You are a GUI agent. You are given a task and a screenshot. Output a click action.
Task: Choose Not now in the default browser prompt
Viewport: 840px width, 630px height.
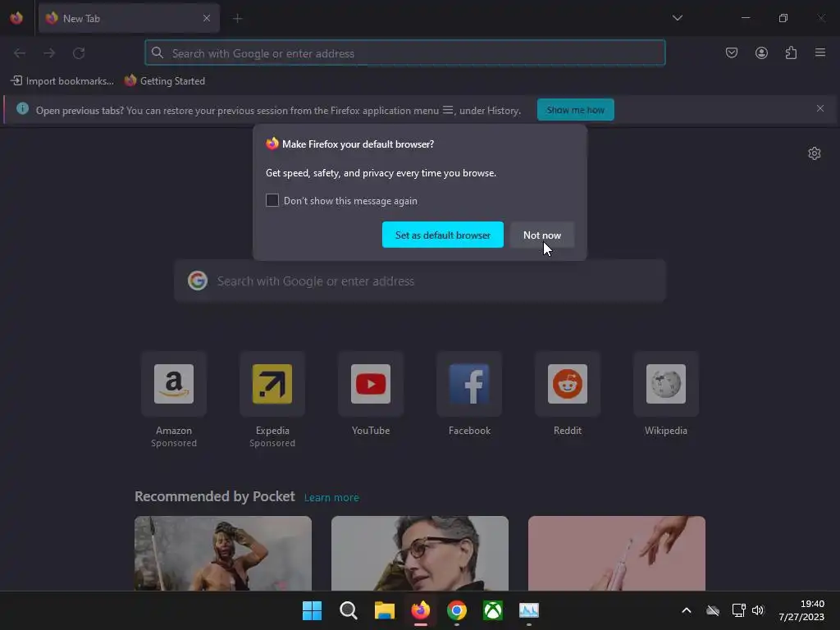coord(542,235)
